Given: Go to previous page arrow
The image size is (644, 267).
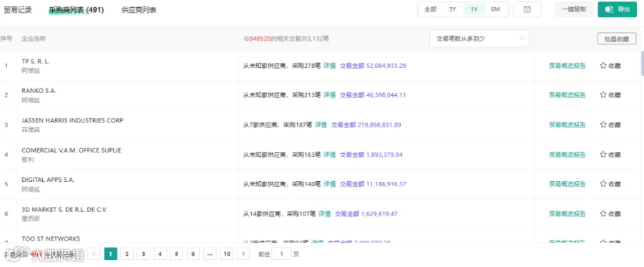Looking at the screenshot, I should click(x=94, y=254).
